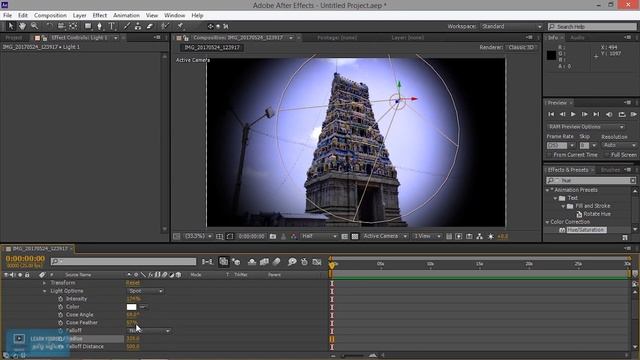640x360 pixels.
Task: Switch to the Project panel tab
Action: pos(13,38)
